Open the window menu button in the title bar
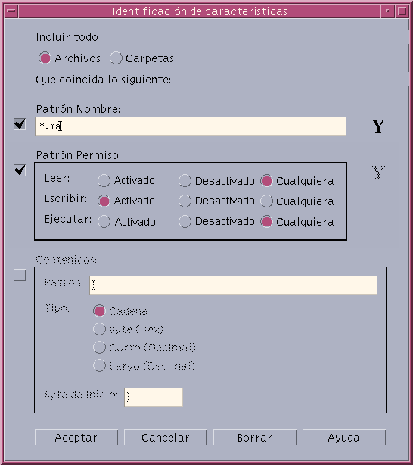Image resolution: width=413 pixels, height=465 pixels. pyautogui.click(x=11, y=11)
